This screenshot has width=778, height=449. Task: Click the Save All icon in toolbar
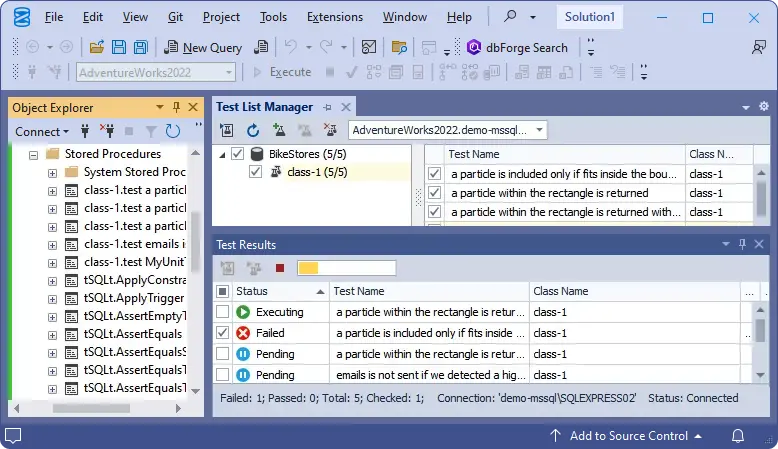point(139,47)
